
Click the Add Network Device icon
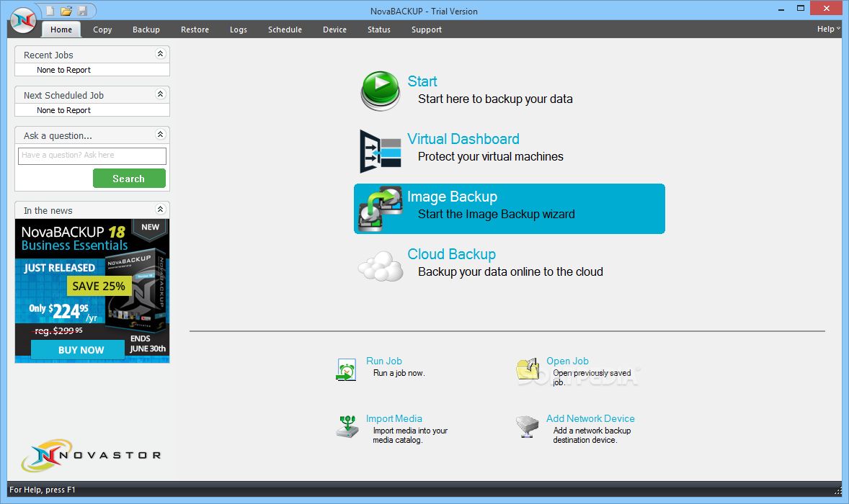click(x=527, y=427)
